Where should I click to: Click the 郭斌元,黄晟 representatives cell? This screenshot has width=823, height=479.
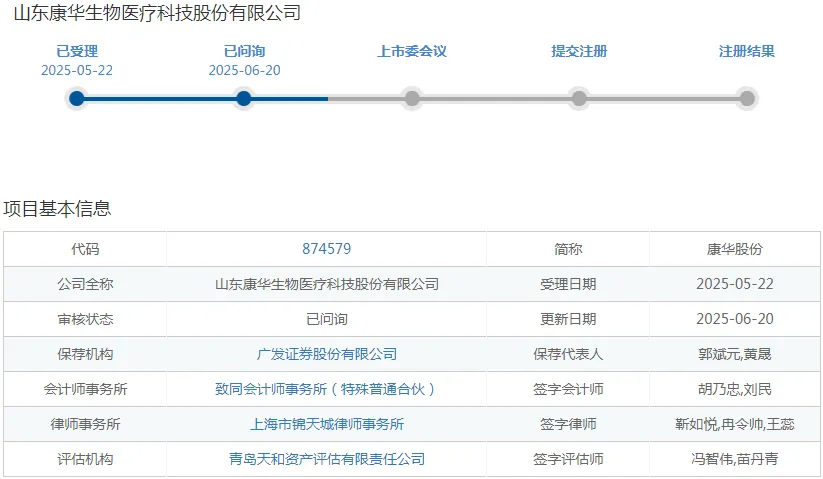coord(735,354)
